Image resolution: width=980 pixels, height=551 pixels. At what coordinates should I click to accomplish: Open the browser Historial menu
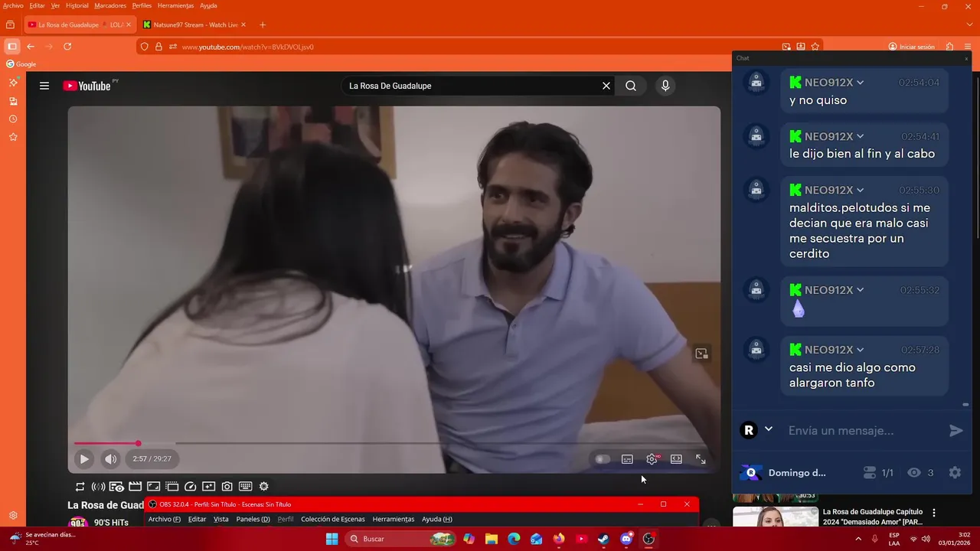(x=77, y=5)
